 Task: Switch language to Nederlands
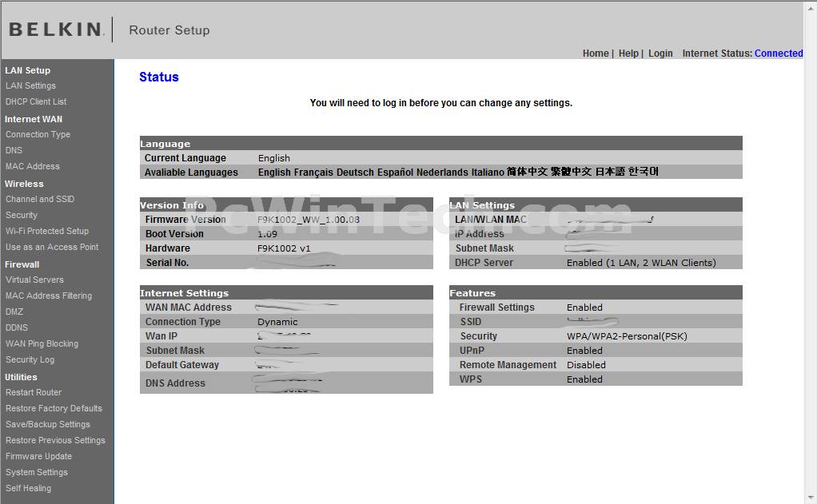442,173
